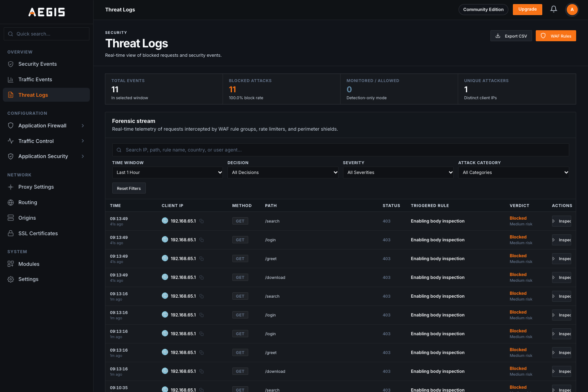Click the Blocked Attacks stat card

pyautogui.click(x=282, y=89)
